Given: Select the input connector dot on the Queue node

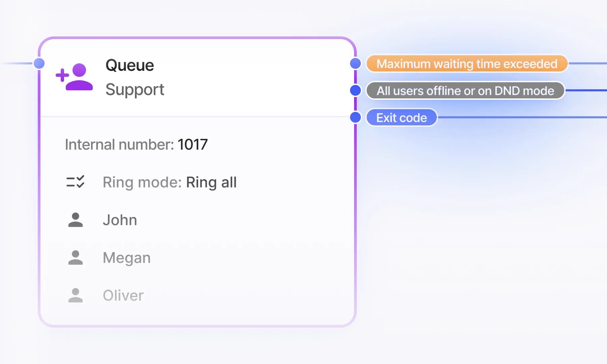Looking at the screenshot, I should (39, 63).
